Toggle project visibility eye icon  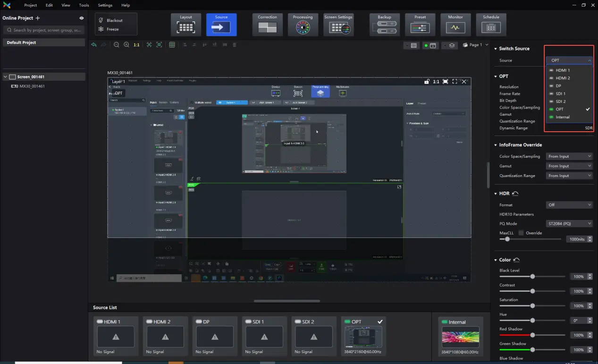[82, 18]
